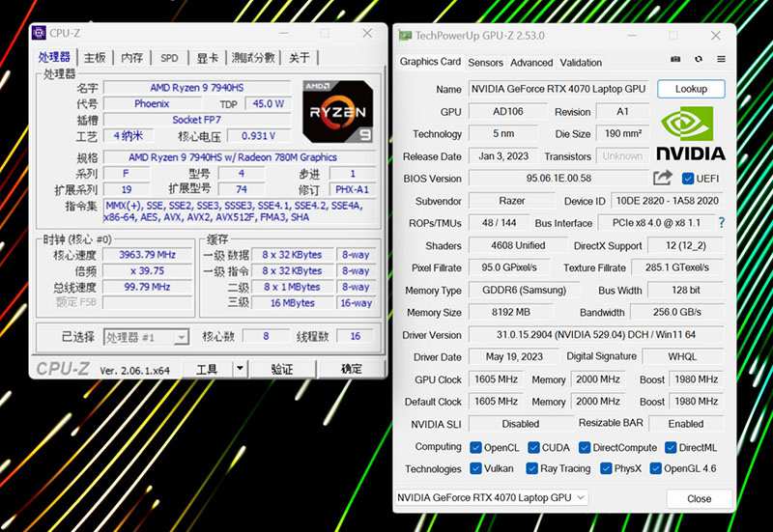Click the GPU-Z title bar app icon

(x=405, y=36)
